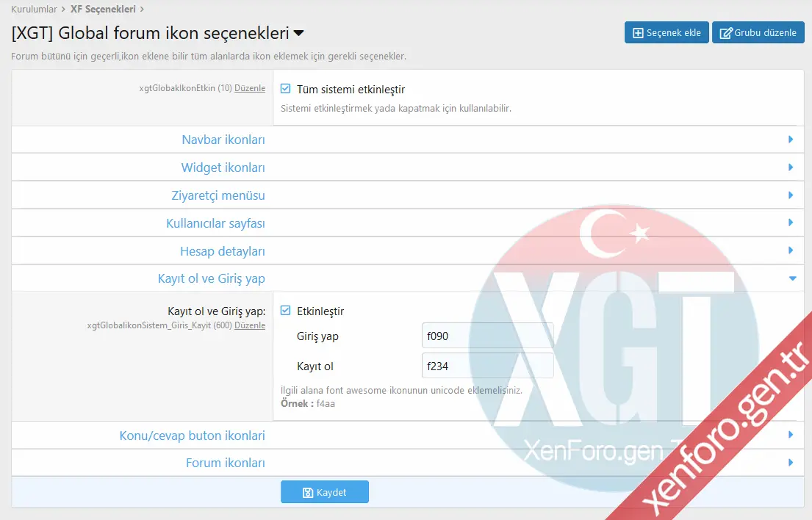Click the Örnek : f4aa hint text
The height and width of the screenshot is (520, 812).
click(x=308, y=403)
